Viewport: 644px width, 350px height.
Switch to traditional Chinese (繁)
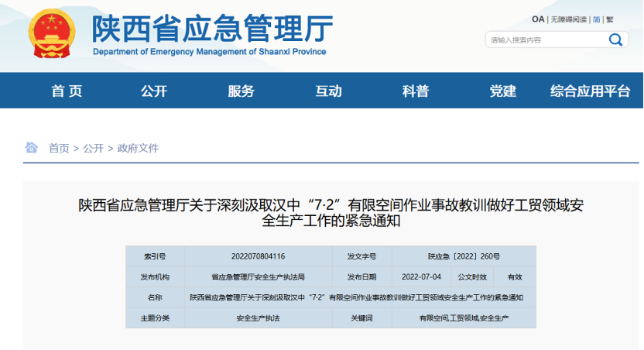[x=609, y=19]
